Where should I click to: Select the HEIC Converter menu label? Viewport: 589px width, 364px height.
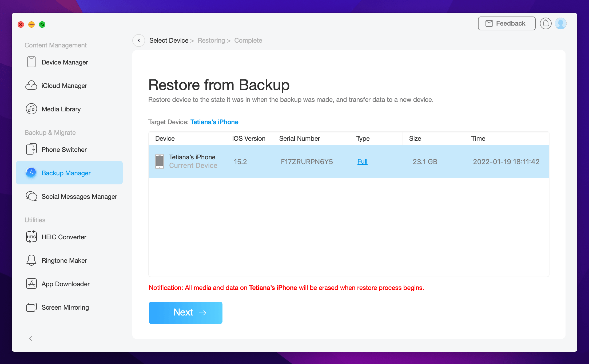pyautogui.click(x=64, y=237)
